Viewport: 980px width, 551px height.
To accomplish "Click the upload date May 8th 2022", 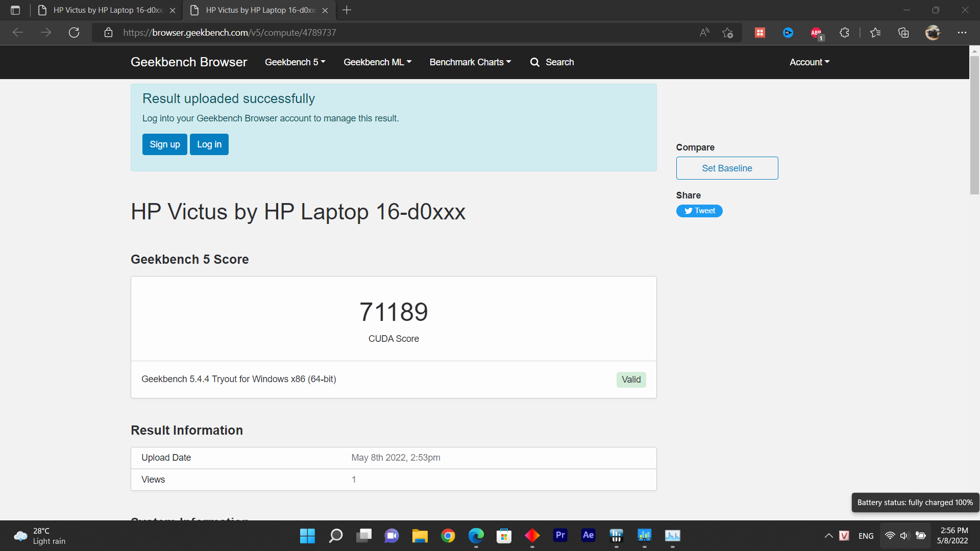I will tap(396, 458).
